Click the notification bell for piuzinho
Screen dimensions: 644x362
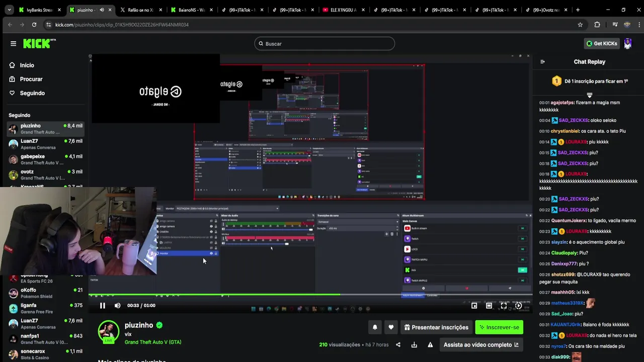pyautogui.click(x=375, y=327)
